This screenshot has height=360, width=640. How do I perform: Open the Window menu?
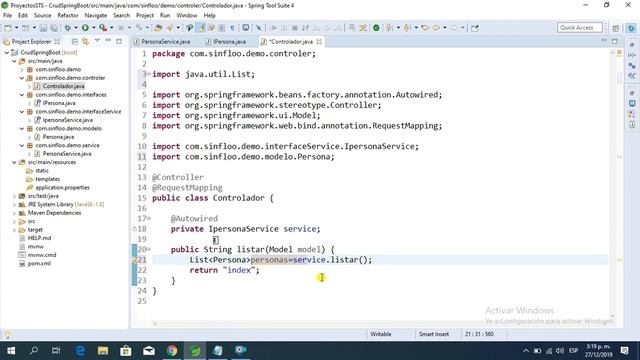tap(187, 15)
